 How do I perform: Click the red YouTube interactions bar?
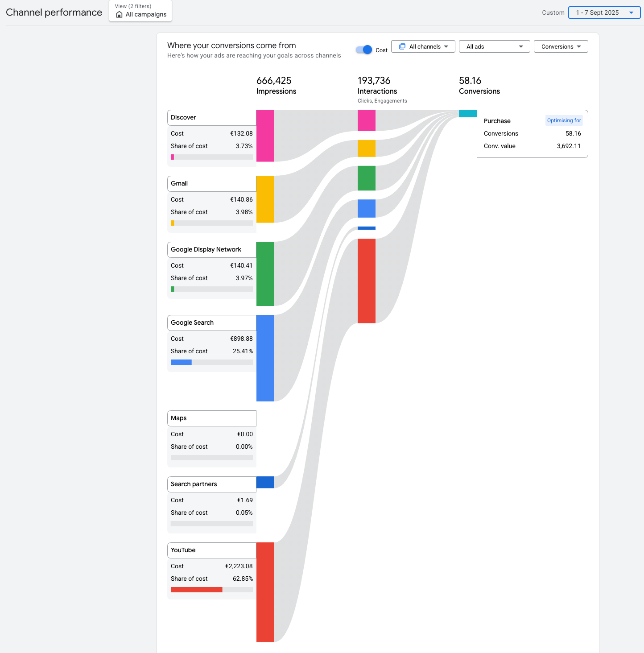tap(367, 281)
